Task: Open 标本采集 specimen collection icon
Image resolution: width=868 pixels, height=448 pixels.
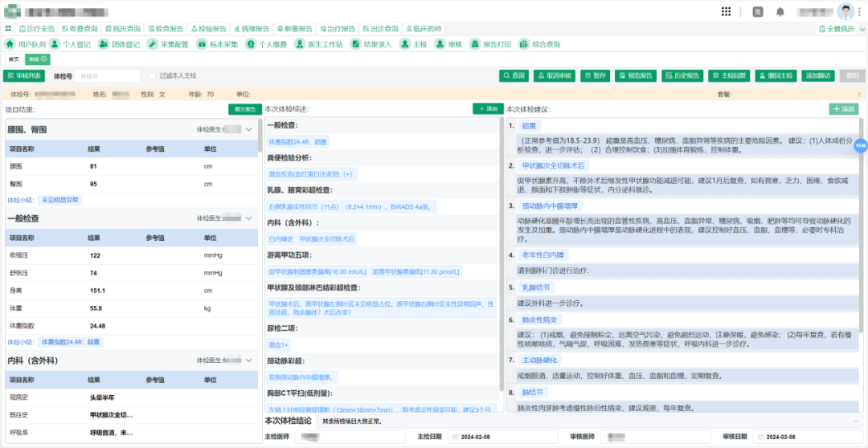Action: 202,44
